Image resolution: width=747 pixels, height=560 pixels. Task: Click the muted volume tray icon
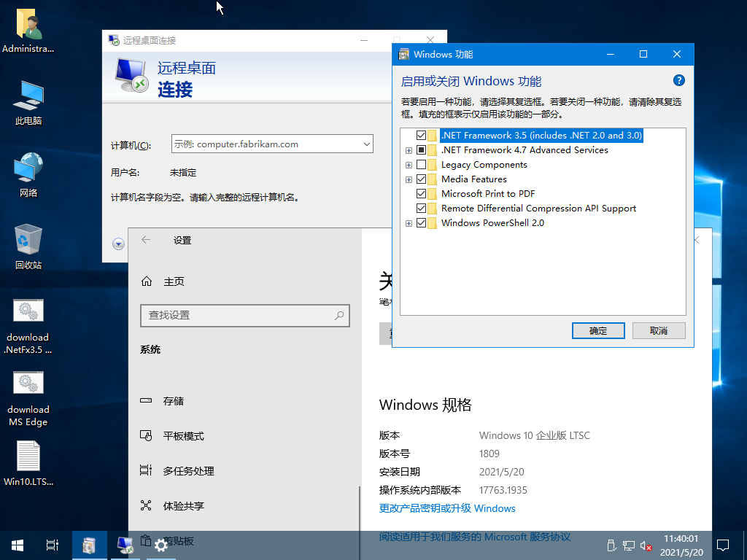coord(646,545)
